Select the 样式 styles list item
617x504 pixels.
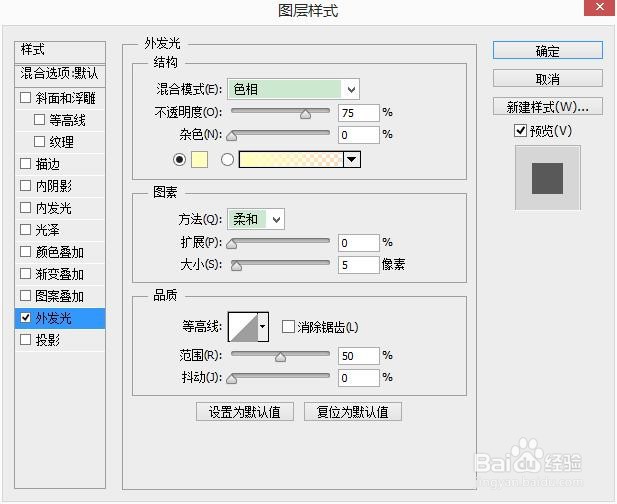(x=60, y=52)
